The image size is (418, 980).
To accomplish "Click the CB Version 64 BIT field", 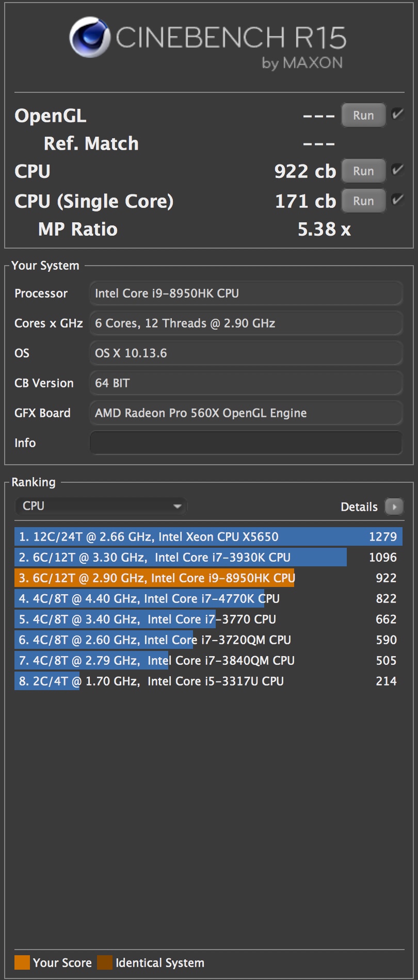I will (246, 383).
